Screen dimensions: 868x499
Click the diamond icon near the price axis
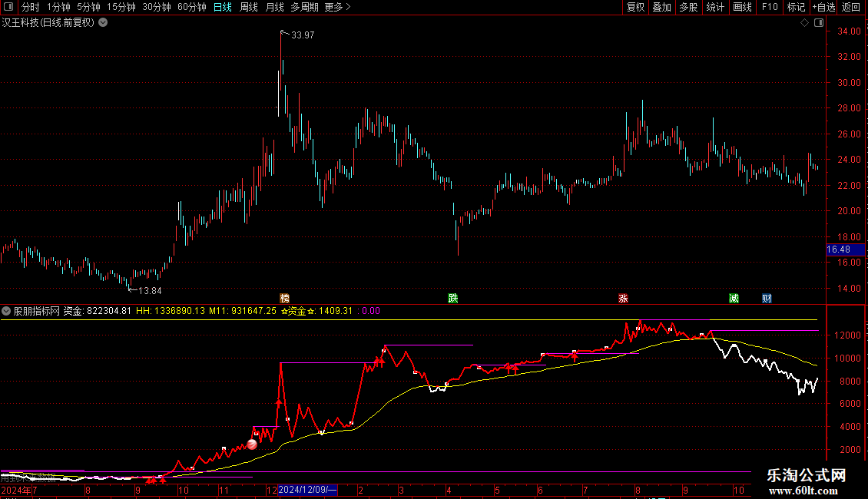point(805,23)
